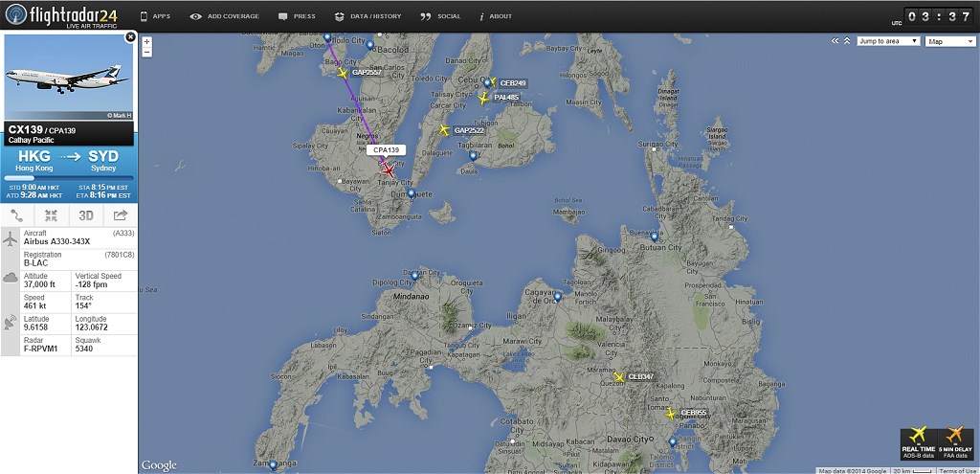Click the fullscreen arrows icon in flight panel
This screenshot has height=474, width=980.
(52, 215)
